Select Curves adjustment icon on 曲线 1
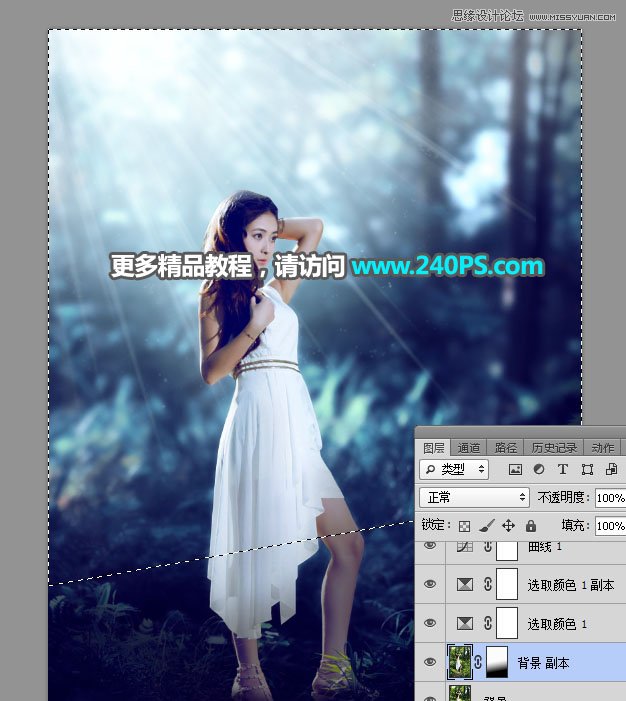This screenshot has height=701, width=626. (465, 547)
